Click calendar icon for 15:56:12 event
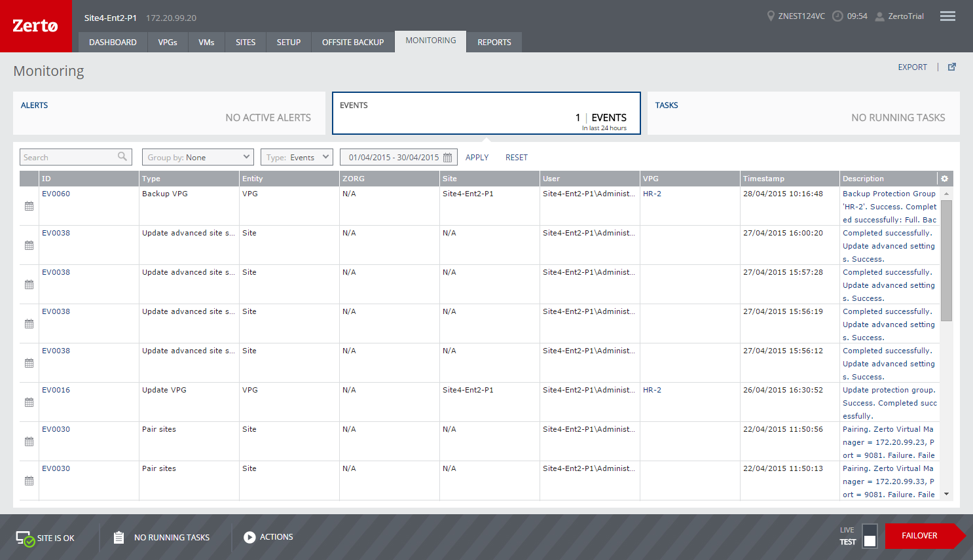This screenshot has height=560, width=973. [x=29, y=363]
